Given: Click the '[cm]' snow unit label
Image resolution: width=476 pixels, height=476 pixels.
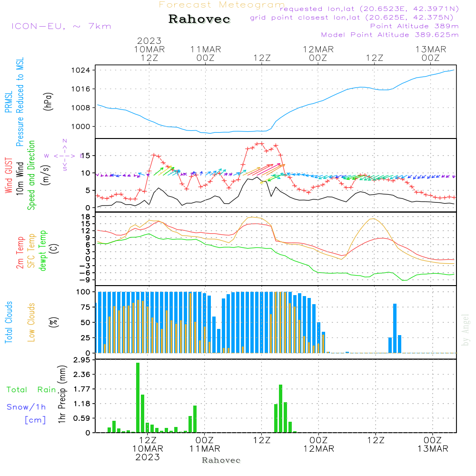Looking at the screenshot, I should [x=35, y=420].
